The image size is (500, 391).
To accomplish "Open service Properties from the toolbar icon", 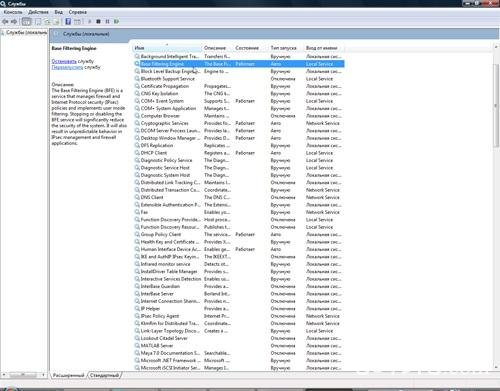I will click(38, 22).
